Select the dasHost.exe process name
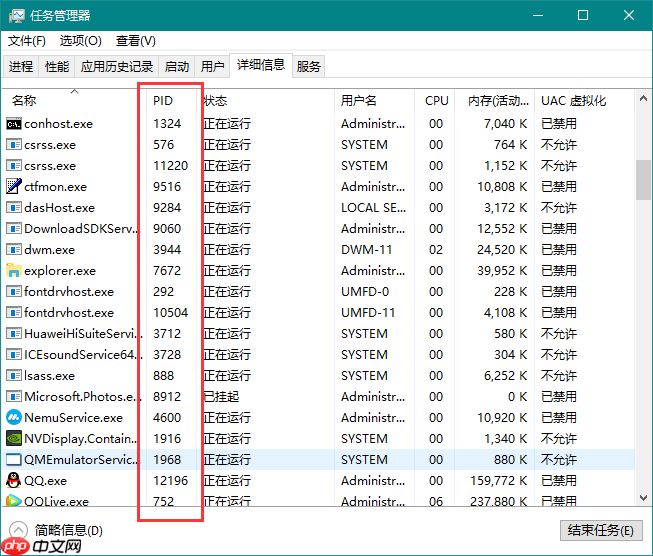The width and height of the screenshot is (653, 556). click(60, 207)
